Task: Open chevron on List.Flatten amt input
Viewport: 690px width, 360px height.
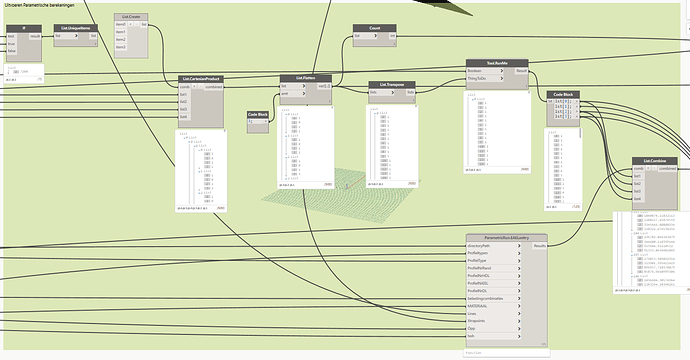Action: point(303,93)
